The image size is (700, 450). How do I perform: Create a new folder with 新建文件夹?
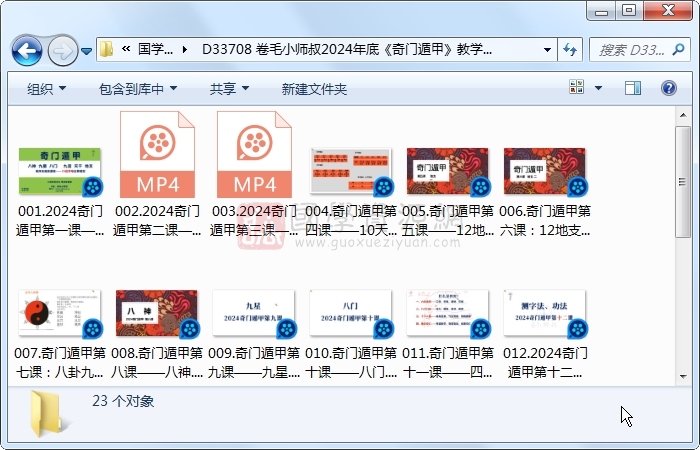314,89
